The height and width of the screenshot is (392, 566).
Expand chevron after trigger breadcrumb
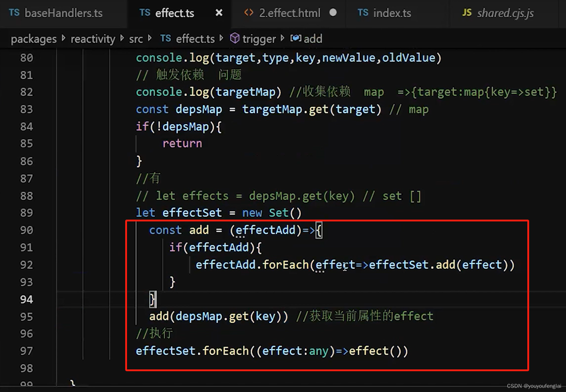tap(283, 38)
